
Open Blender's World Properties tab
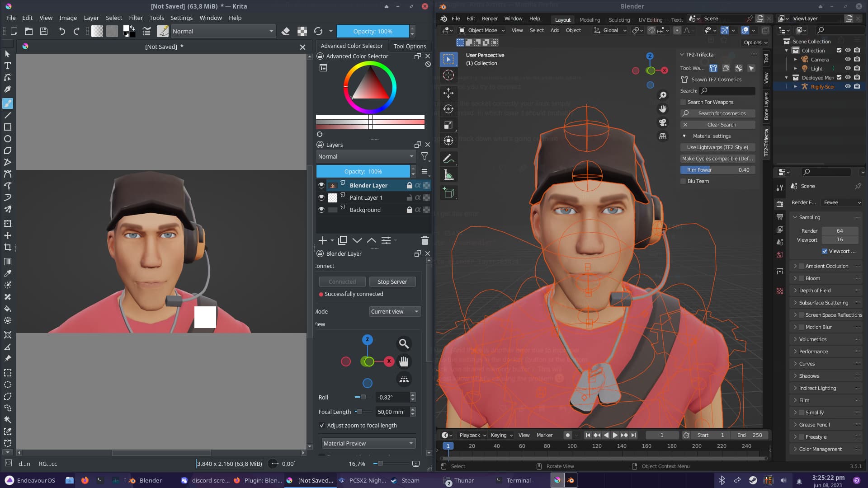tap(779, 255)
